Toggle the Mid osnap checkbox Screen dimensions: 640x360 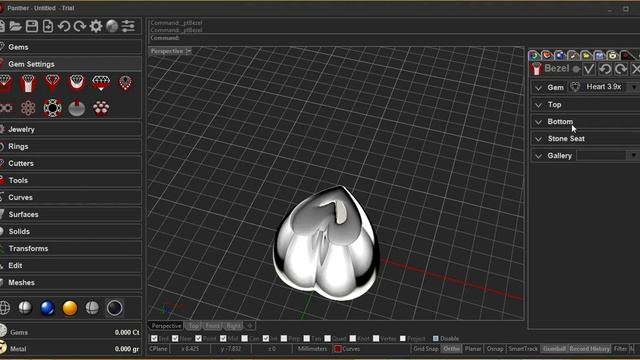coord(223,338)
